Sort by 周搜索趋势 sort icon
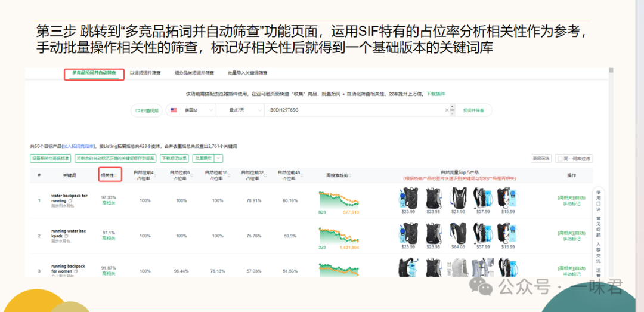This screenshot has height=312, width=644. click(x=351, y=175)
